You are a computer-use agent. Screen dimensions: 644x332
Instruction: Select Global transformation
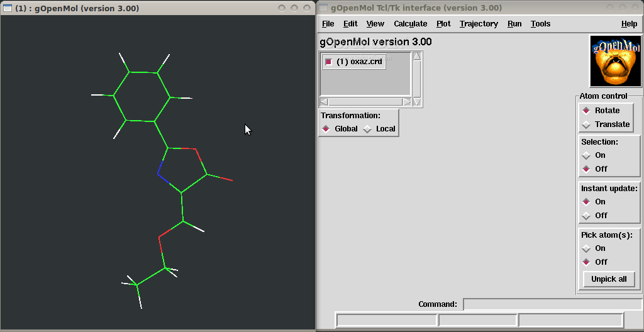(x=326, y=129)
